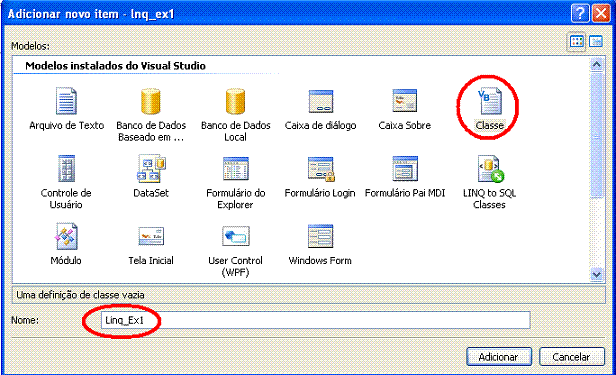
Task: Select Formulário Pai MDI template icon
Action: [x=405, y=168]
